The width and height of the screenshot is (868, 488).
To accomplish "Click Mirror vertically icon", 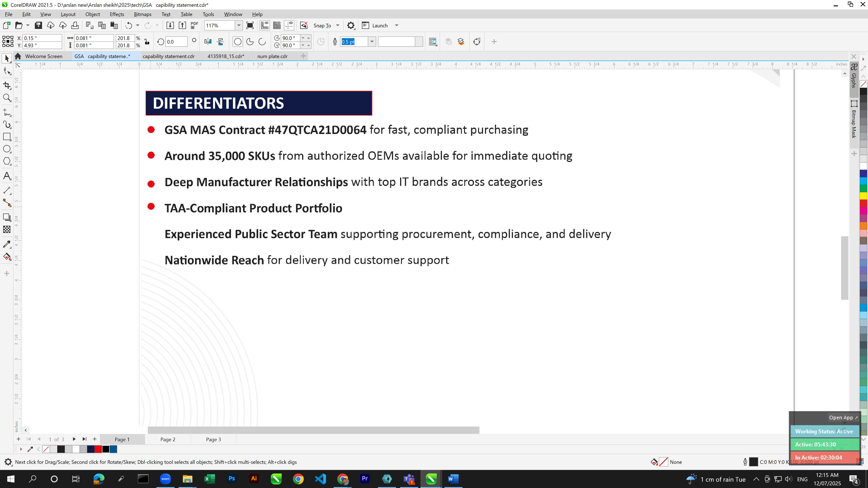I will point(221,42).
